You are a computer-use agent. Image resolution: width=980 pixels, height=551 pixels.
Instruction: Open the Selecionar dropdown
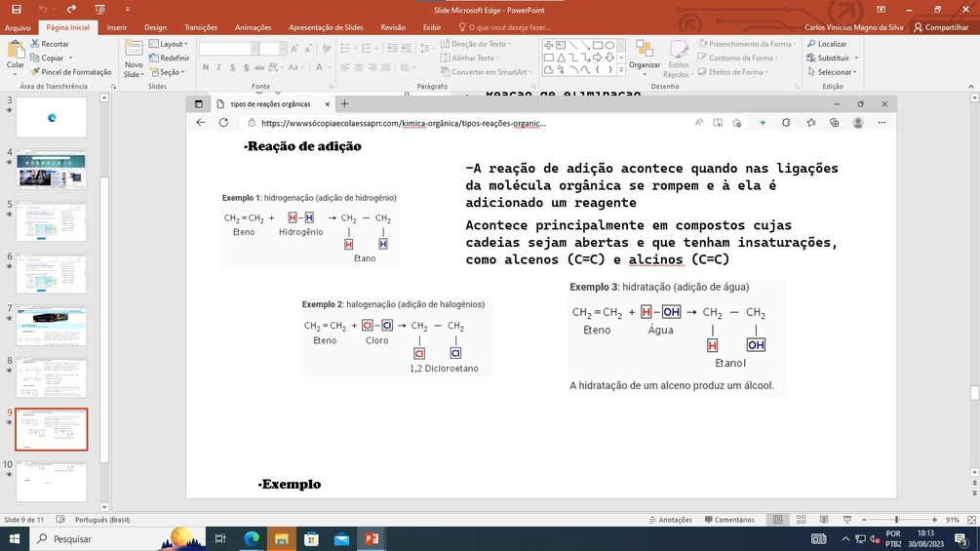click(x=832, y=72)
